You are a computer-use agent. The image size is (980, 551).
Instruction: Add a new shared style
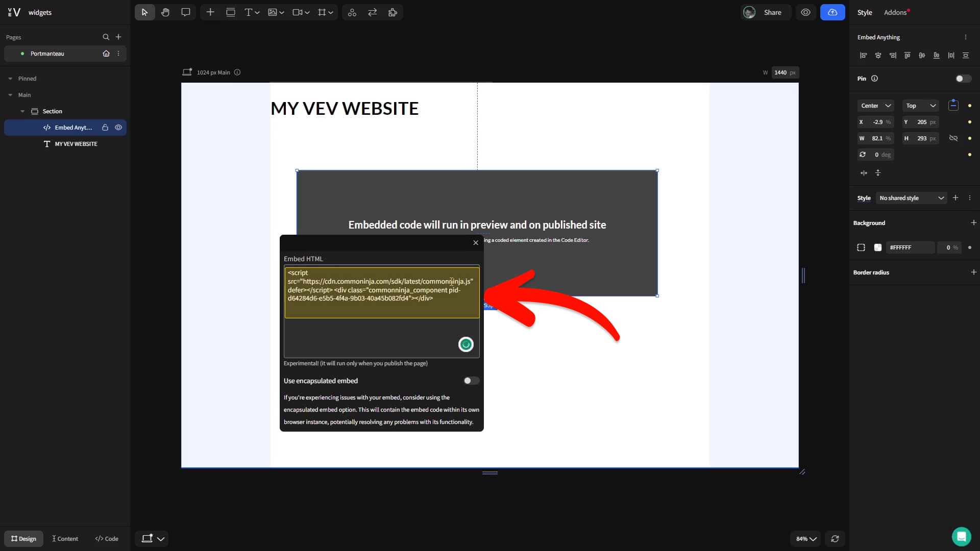coord(955,198)
